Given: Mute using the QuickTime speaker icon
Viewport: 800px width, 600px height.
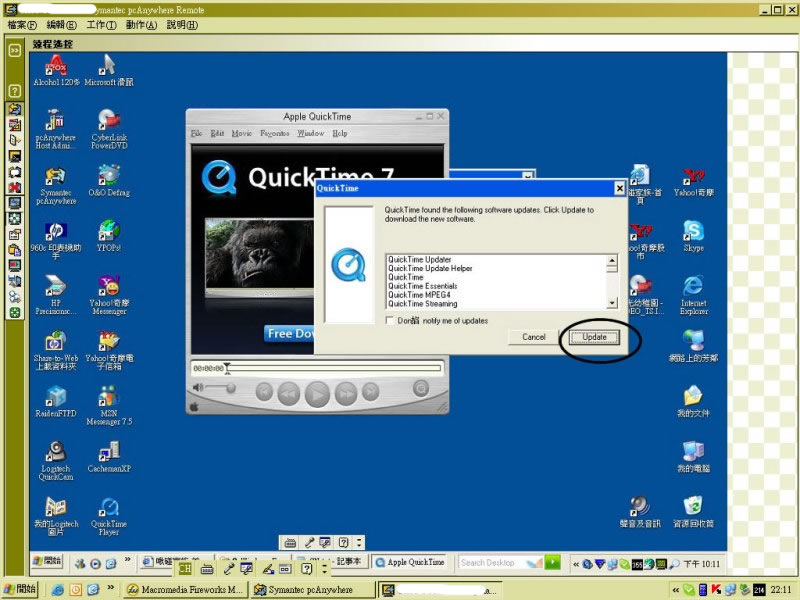Looking at the screenshot, I should pos(198,387).
